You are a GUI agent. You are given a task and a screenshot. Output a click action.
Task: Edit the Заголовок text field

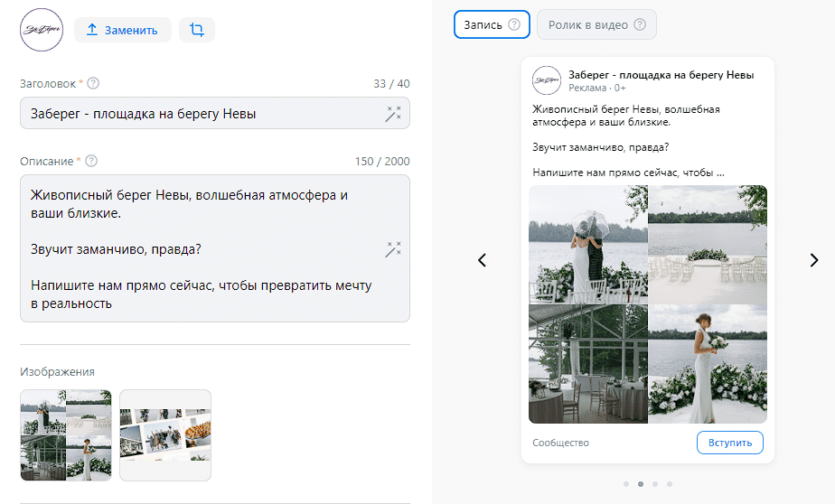[x=214, y=114]
